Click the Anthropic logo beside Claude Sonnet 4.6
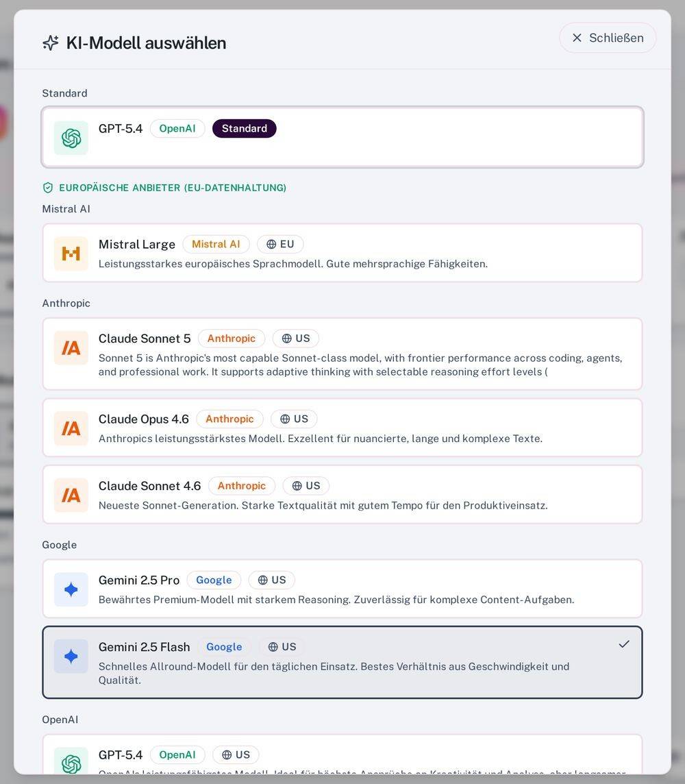The image size is (685, 784). (71, 495)
